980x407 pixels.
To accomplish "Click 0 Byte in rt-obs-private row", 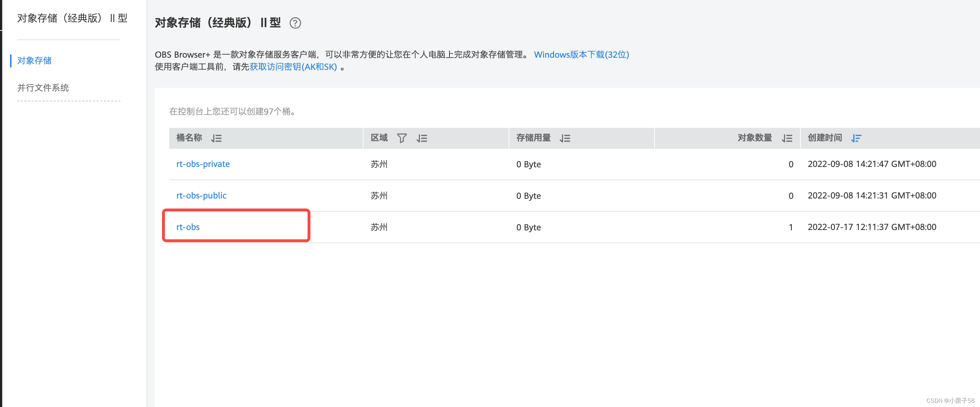I will click(528, 164).
